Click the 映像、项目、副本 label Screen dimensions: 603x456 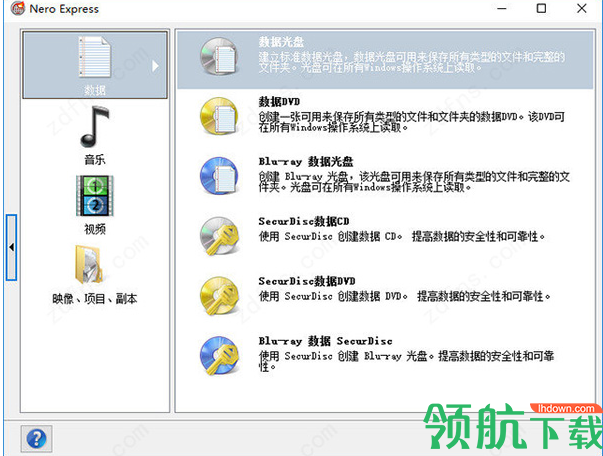(95, 298)
